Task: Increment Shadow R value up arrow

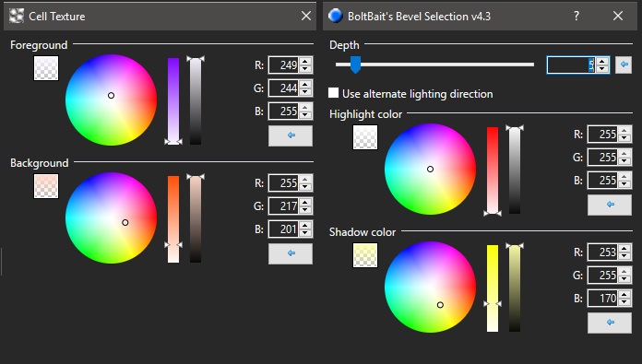Action: click(624, 248)
